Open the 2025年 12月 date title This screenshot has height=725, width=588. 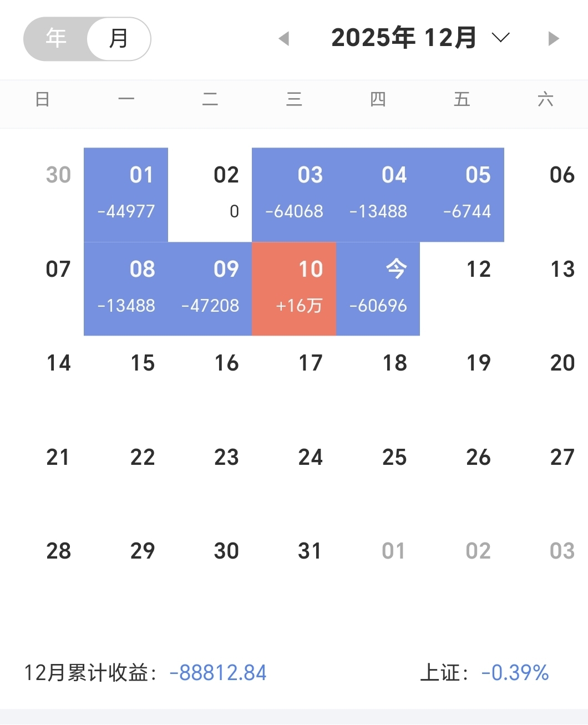404,38
